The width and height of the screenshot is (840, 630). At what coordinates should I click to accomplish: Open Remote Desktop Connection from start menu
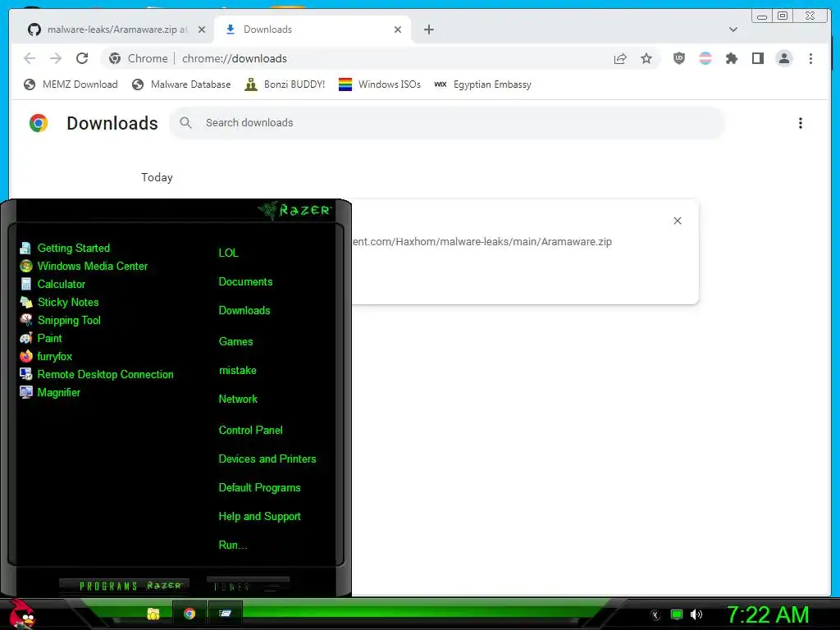[x=97, y=374]
